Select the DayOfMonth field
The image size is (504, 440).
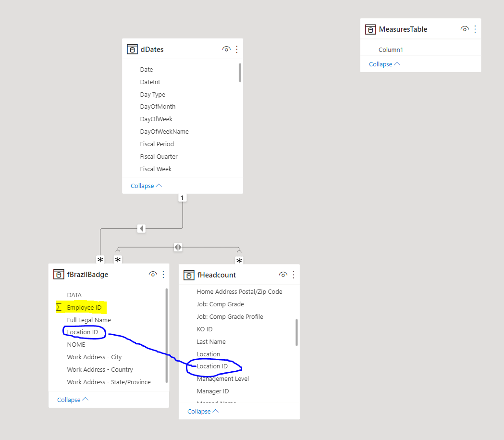[x=158, y=106]
